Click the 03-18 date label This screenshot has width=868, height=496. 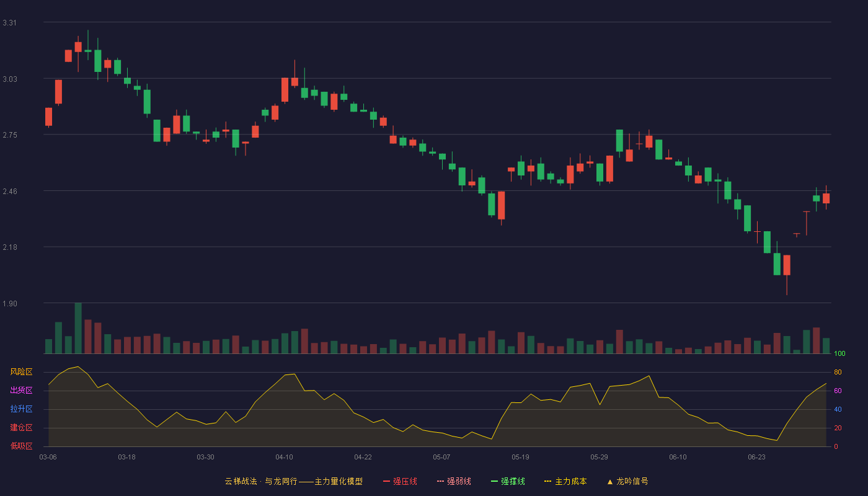tap(127, 457)
